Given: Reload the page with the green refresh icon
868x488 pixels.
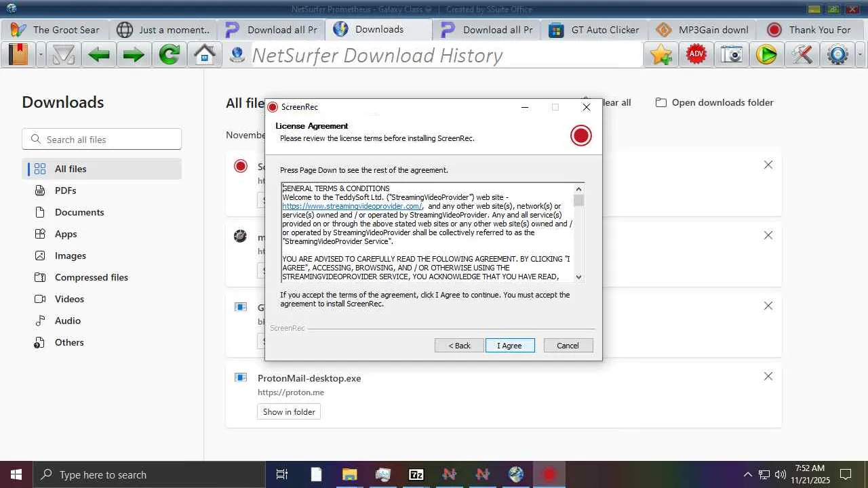Looking at the screenshot, I should point(169,54).
